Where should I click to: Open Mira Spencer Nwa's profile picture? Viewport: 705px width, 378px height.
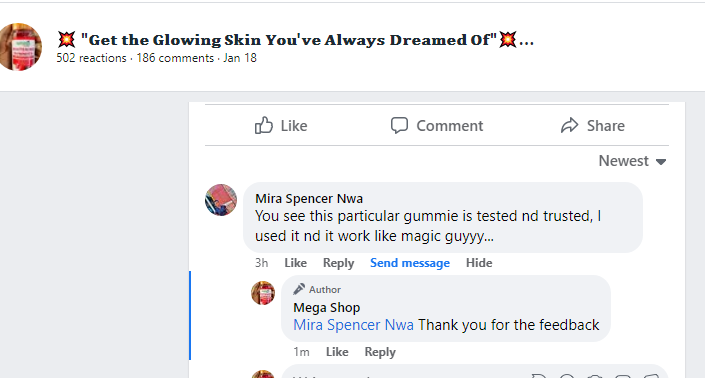(x=221, y=200)
